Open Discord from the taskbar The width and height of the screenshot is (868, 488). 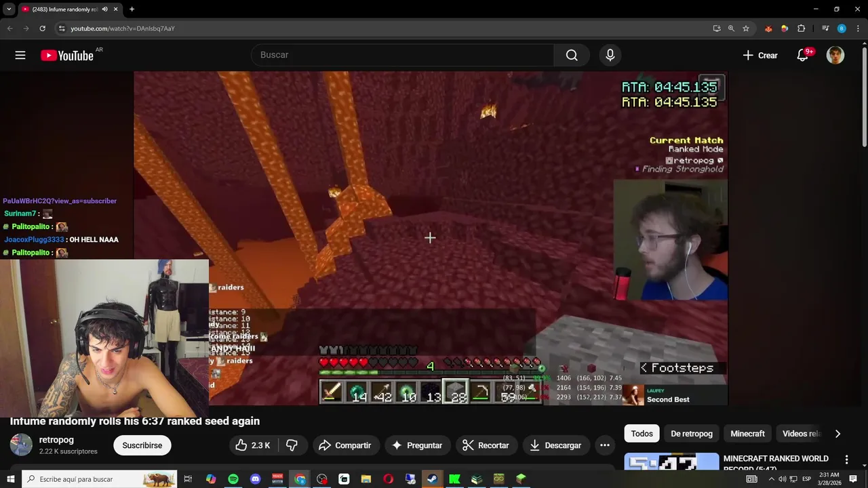pyautogui.click(x=255, y=479)
